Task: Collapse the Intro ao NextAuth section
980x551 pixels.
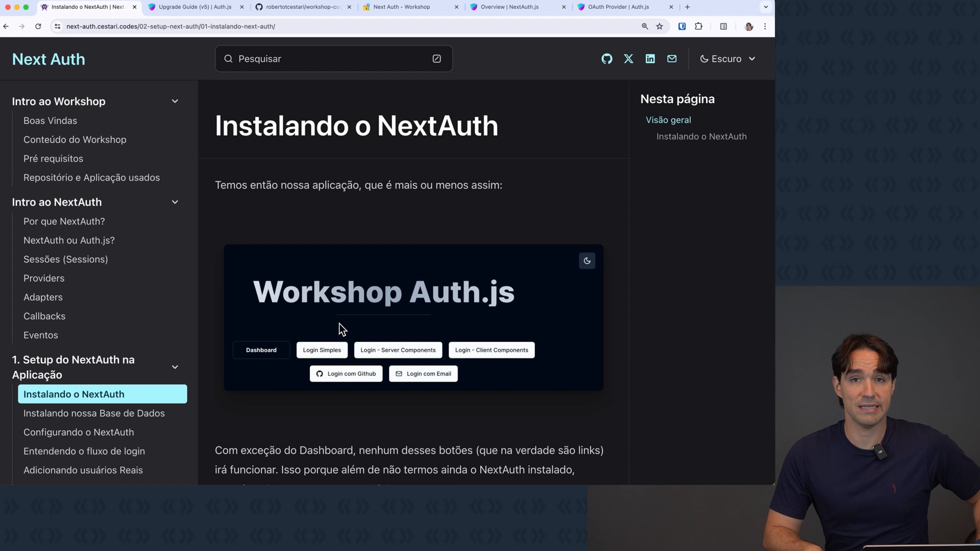Action: pos(175,202)
